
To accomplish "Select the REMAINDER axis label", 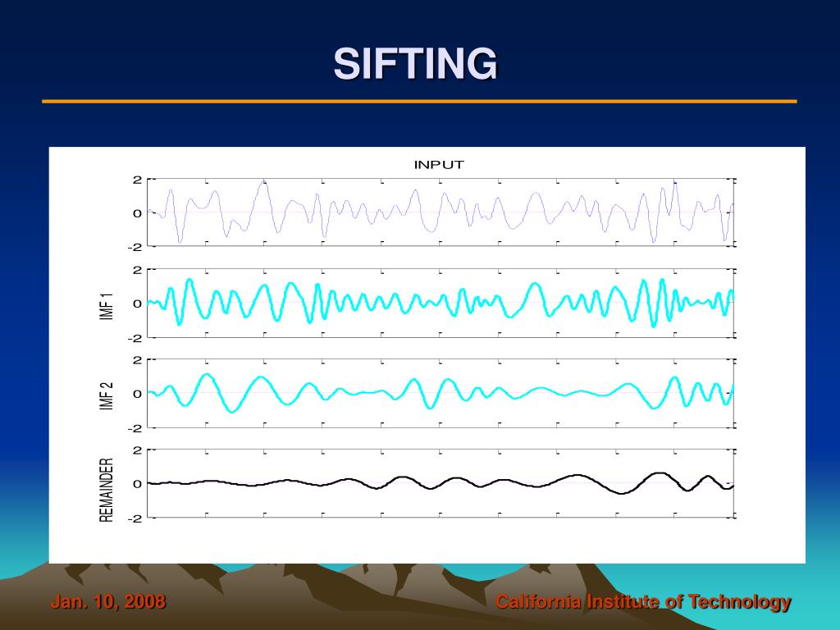I will click(107, 490).
